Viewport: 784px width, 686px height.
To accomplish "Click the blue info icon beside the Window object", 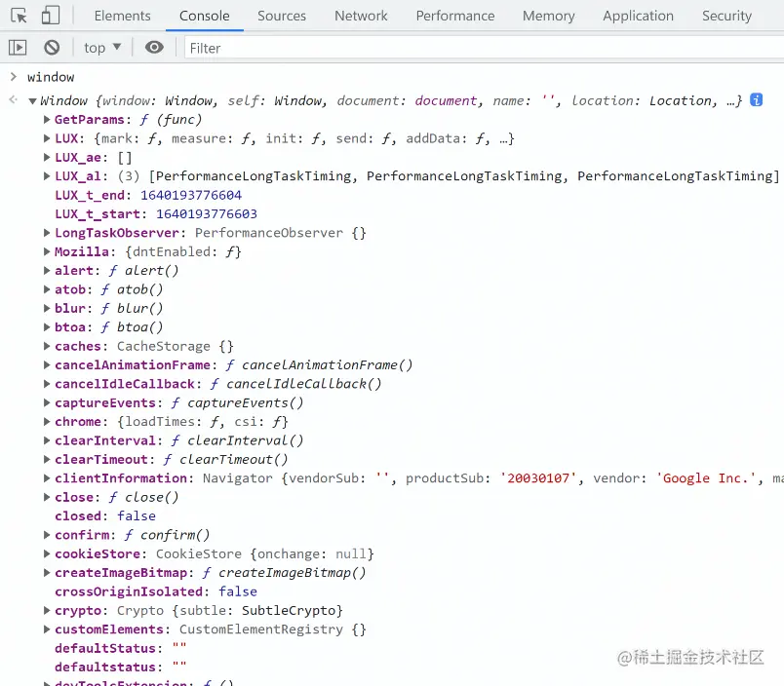I will pyautogui.click(x=756, y=99).
